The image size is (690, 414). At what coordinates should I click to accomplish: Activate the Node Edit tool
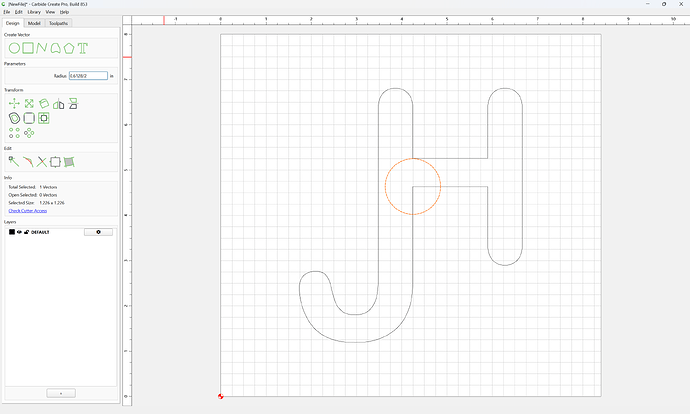(x=14, y=162)
